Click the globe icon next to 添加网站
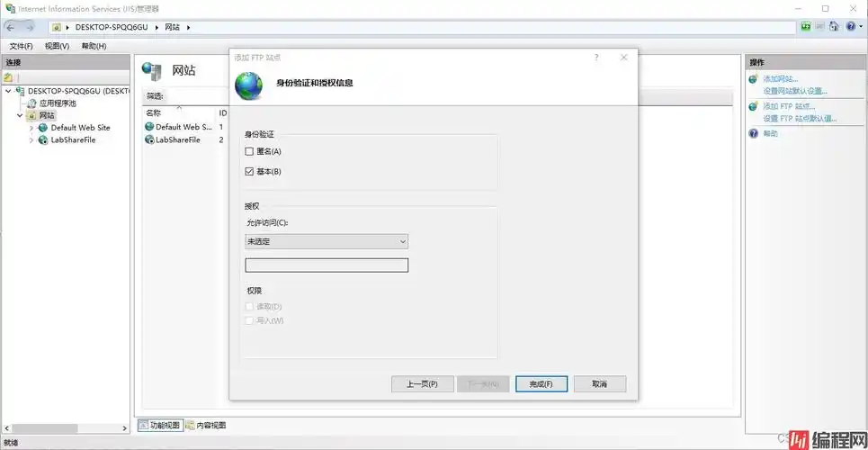Viewport: 868px width, 450px height. click(753, 79)
